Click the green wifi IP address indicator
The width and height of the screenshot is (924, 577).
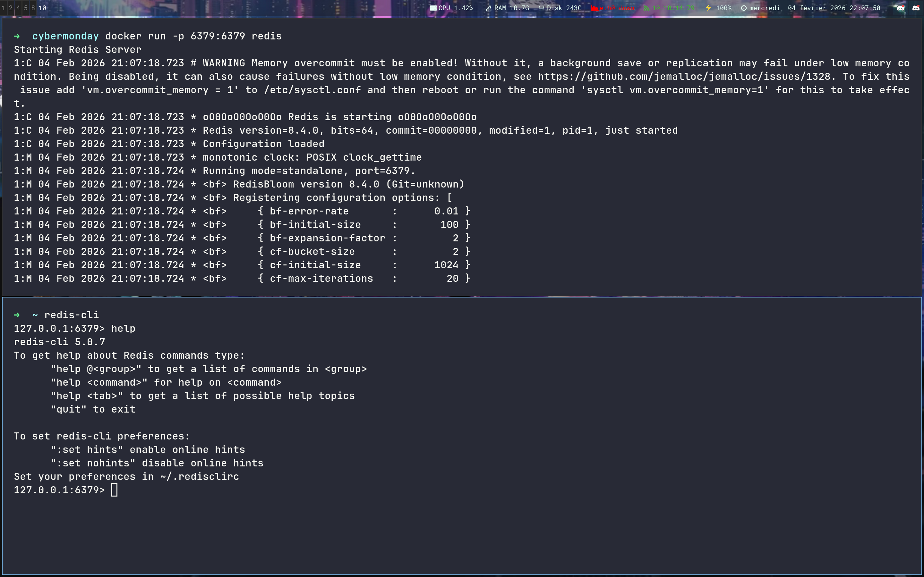(x=669, y=8)
